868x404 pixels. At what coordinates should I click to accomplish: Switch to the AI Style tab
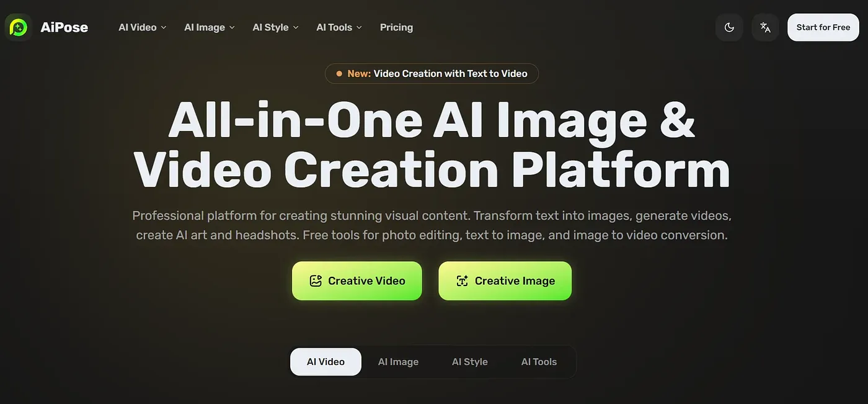pyautogui.click(x=469, y=362)
